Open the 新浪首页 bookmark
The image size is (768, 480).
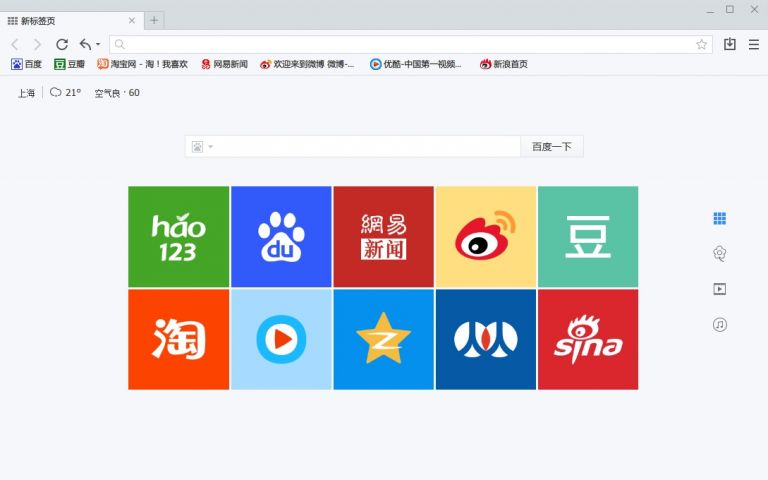pyautogui.click(x=504, y=64)
